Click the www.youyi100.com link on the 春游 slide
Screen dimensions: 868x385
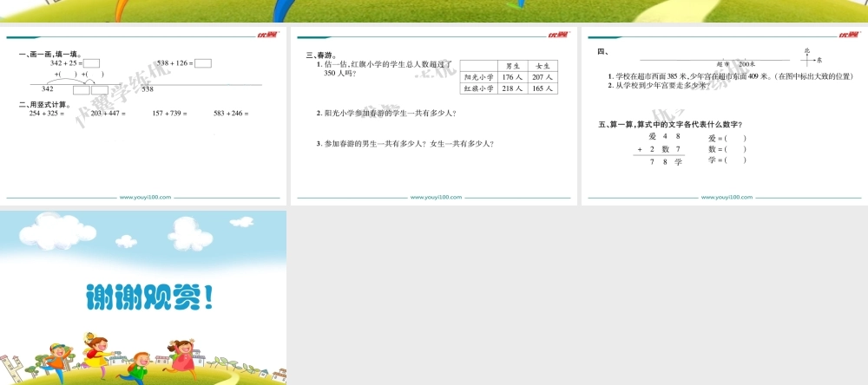pyautogui.click(x=436, y=198)
